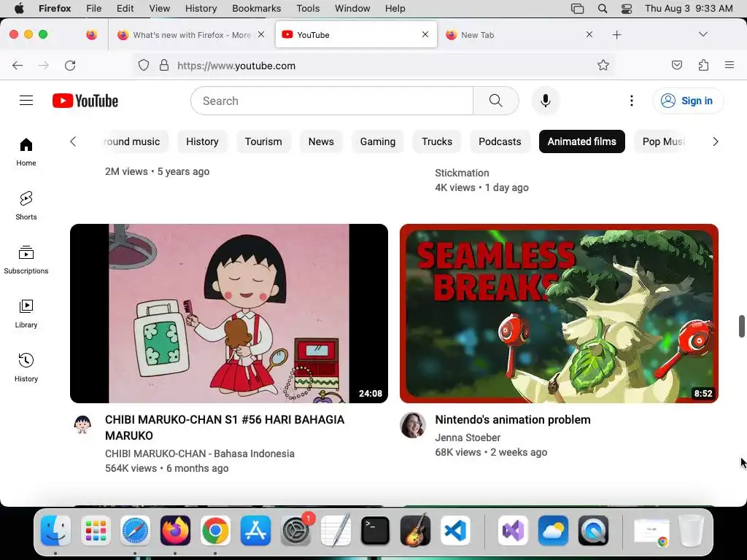Launch Google Chrome from the Dock
The width and height of the screenshot is (747, 560).
pyautogui.click(x=215, y=530)
